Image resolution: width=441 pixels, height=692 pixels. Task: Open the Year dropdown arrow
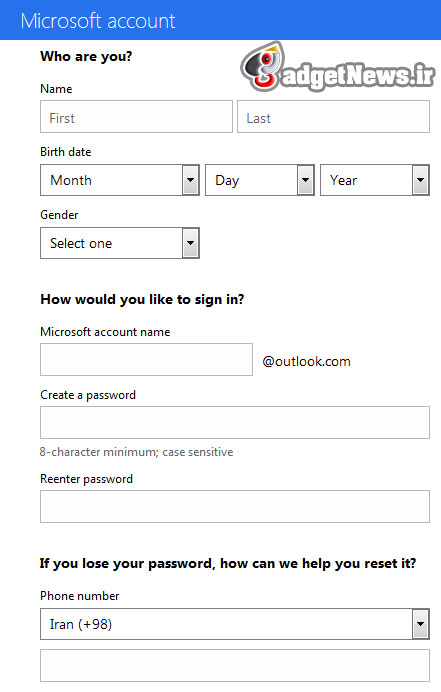(x=420, y=180)
